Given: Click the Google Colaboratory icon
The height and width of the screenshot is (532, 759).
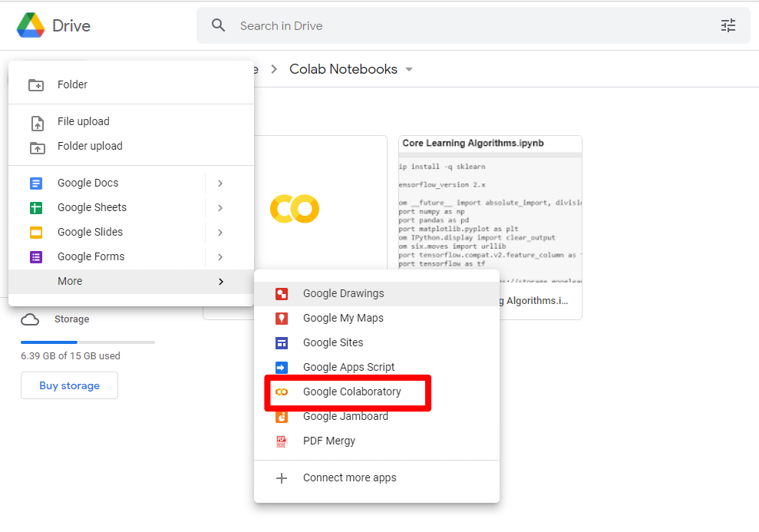Looking at the screenshot, I should [282, 392].
